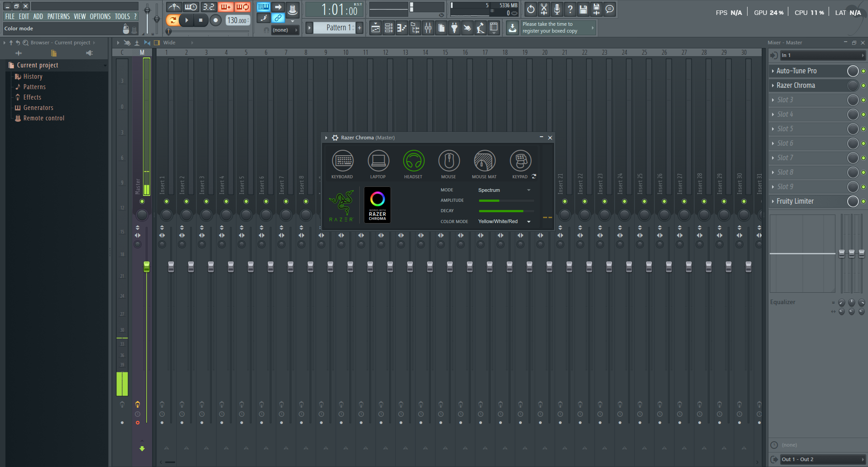Screen dimensions: 868x467
Task: Click the question mark help icon
Action: pyautogui.click(x=570, y=9)
